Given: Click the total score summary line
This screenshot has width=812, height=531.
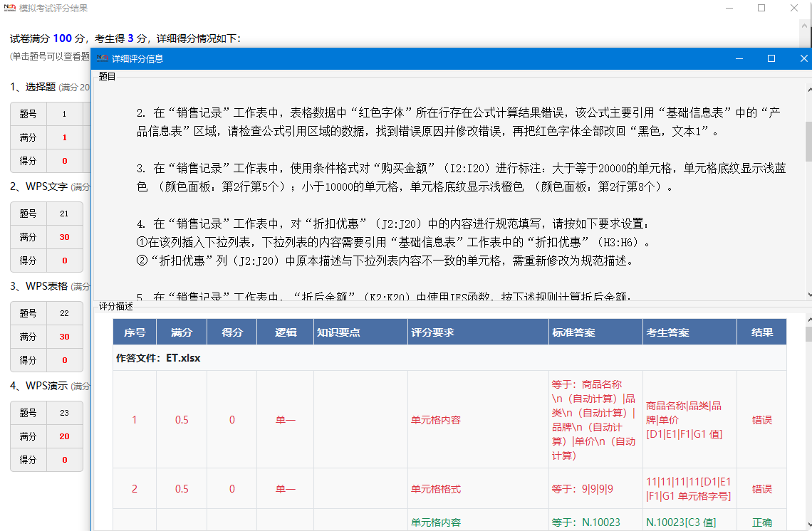Looking at the screenshot, I should tap(125, 38).
